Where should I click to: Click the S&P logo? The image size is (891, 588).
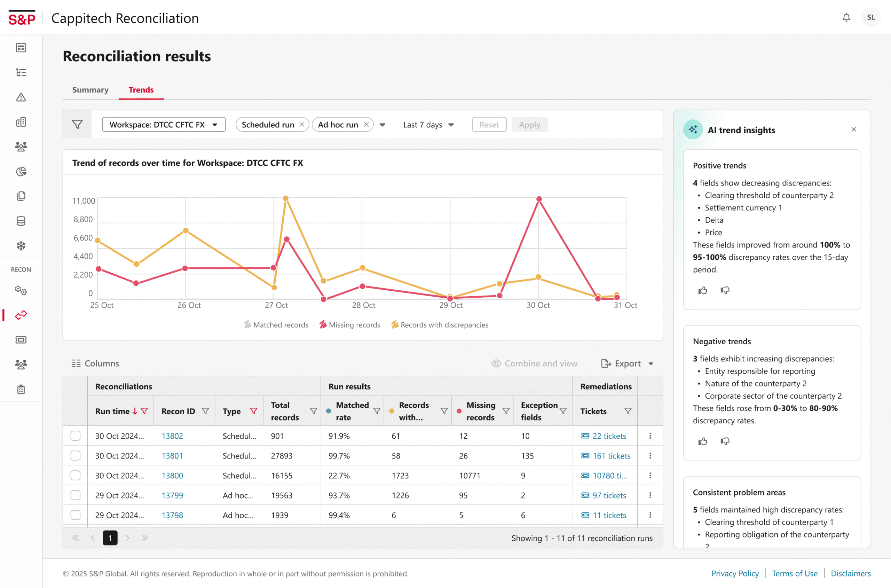(22, 18)
